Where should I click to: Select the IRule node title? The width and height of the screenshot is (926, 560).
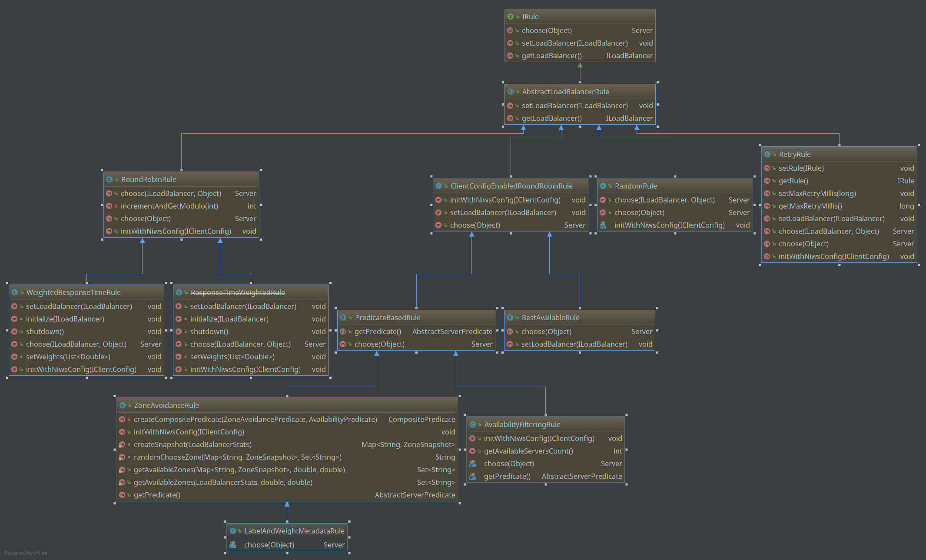(x=530, y=17)
